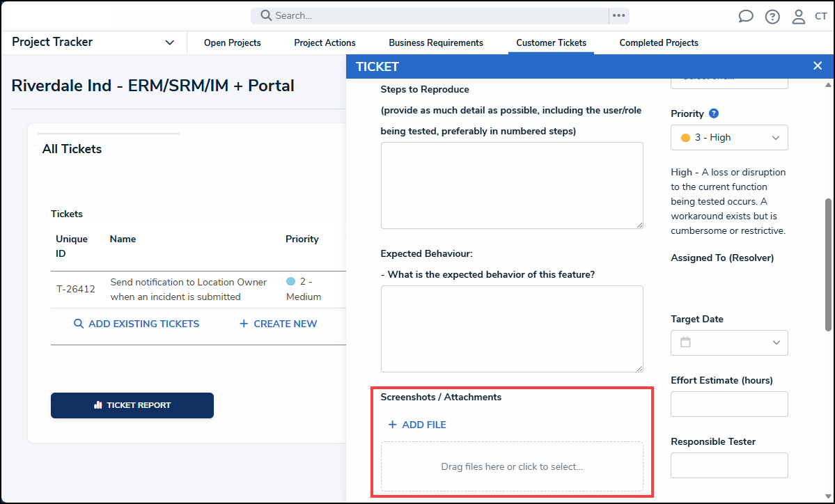Open the Priority 3 - High dropdown
Image resolution: width=835 pixels, height=504 pixels.
(x=729, y=138)
